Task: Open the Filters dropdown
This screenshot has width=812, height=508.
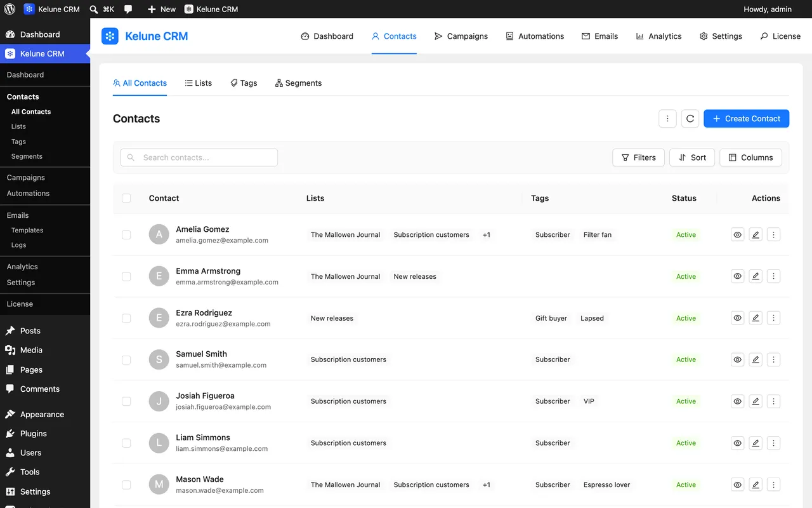Action: (x=638, y=157)
